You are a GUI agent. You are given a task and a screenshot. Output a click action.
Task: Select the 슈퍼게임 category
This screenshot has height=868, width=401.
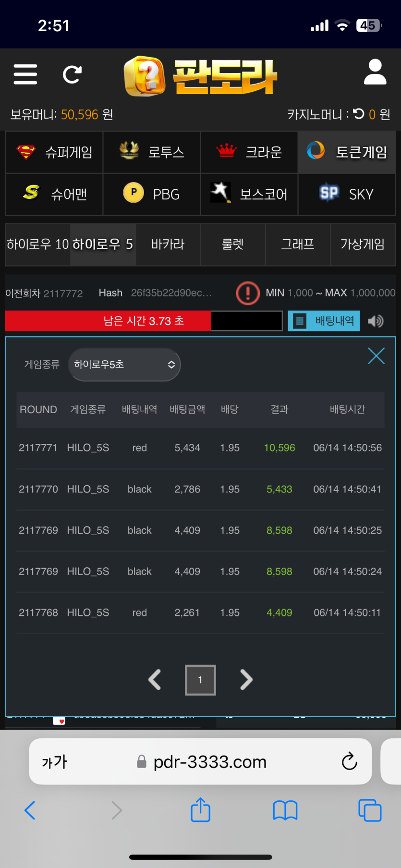tap(54, 152)
